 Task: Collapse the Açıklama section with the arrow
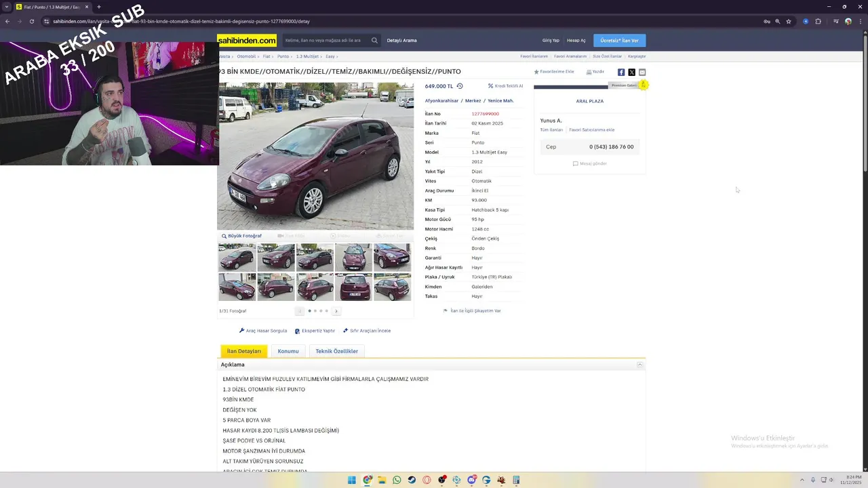point(639,365)
